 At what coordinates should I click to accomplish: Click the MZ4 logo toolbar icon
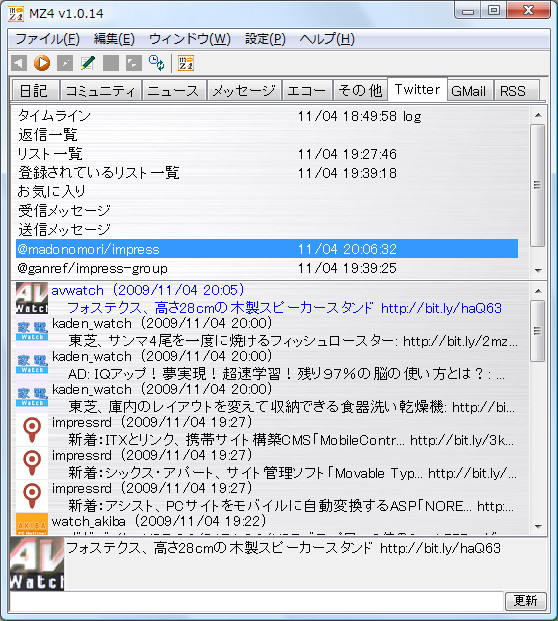click(x=186, y=63)
